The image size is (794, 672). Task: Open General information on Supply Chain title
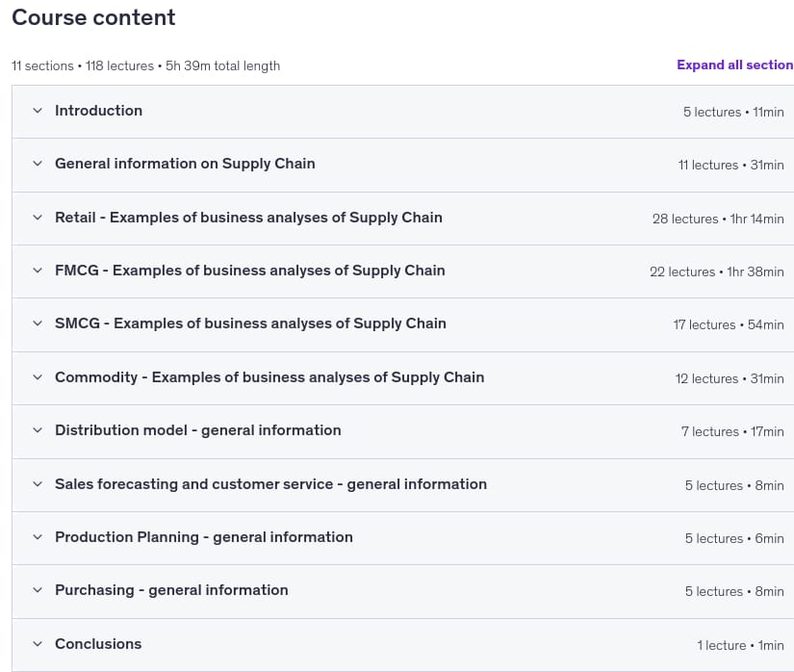185,164
